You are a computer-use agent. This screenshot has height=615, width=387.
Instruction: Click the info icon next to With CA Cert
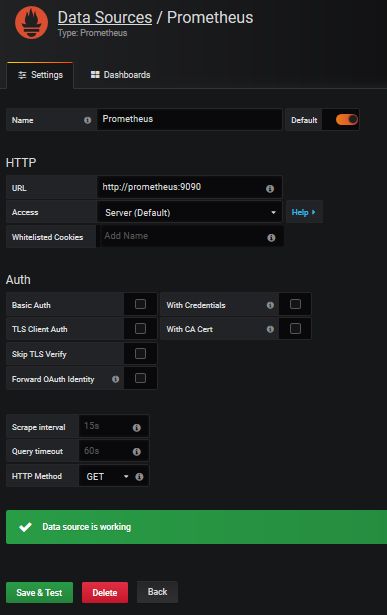tap(270, 329)
